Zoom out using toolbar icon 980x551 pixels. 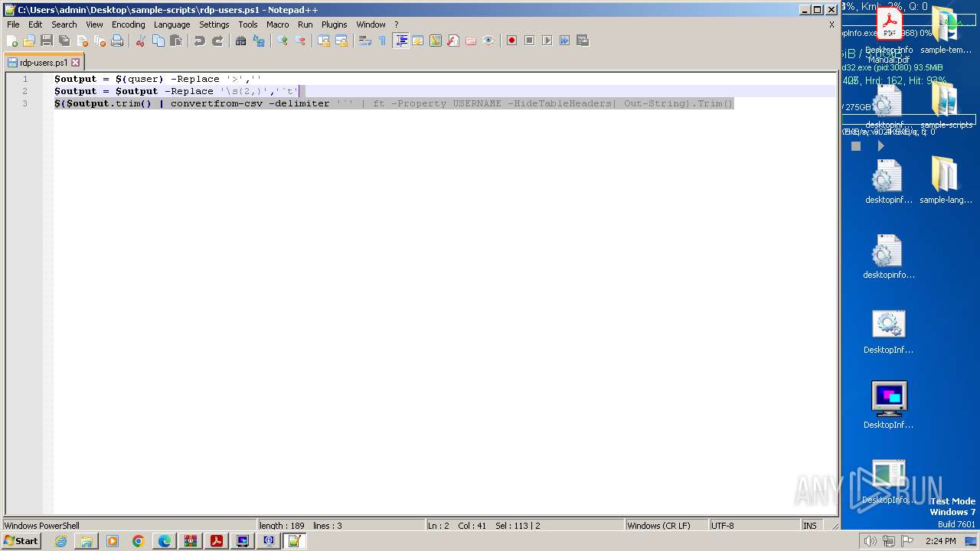point(300,41)
